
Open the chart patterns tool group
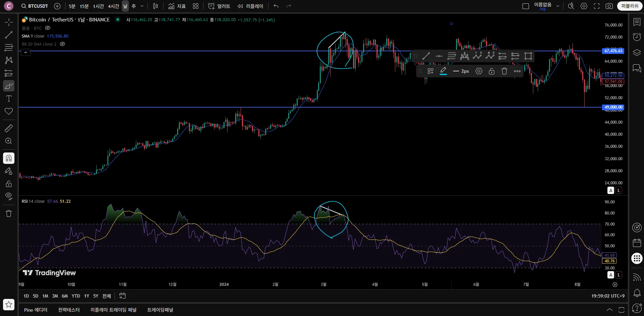pos(9,60)
